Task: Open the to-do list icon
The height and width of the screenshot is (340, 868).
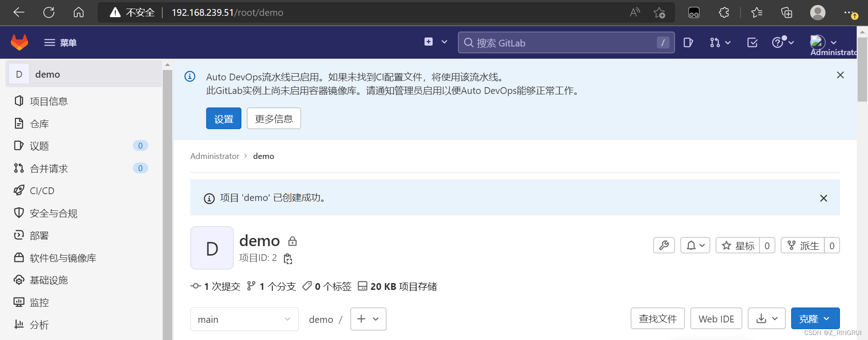Action: click(753, 42)
